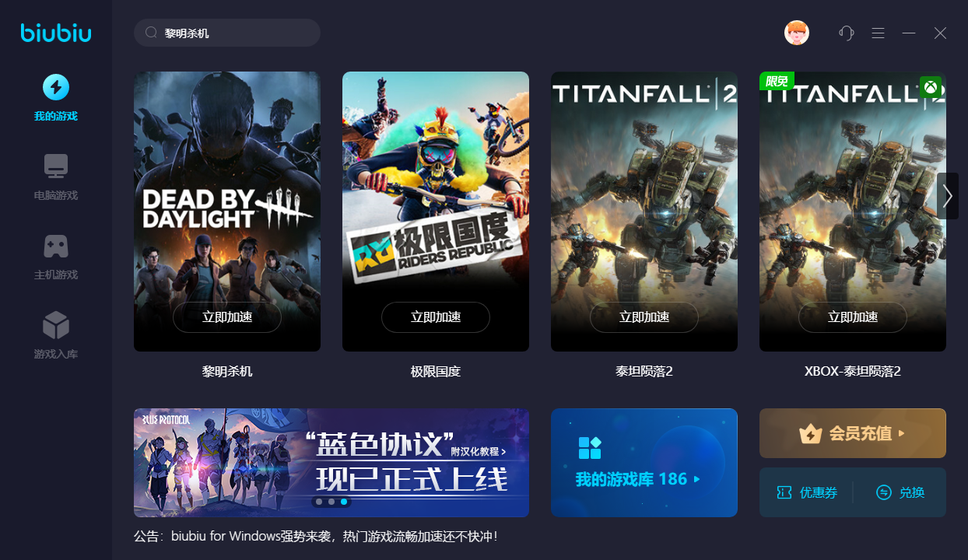Click the biubiu logo
This screenshot has height=560, width=968.
pos(56,33)
